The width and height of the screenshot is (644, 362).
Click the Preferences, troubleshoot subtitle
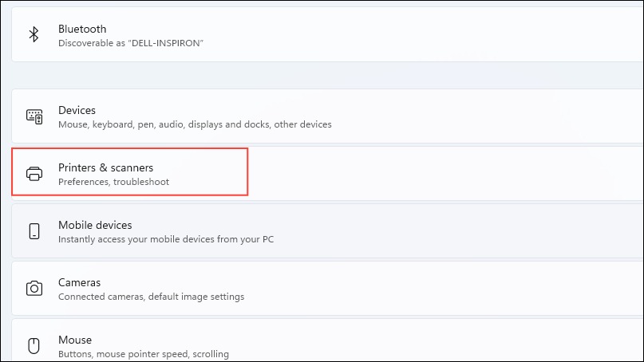point(113,182)
